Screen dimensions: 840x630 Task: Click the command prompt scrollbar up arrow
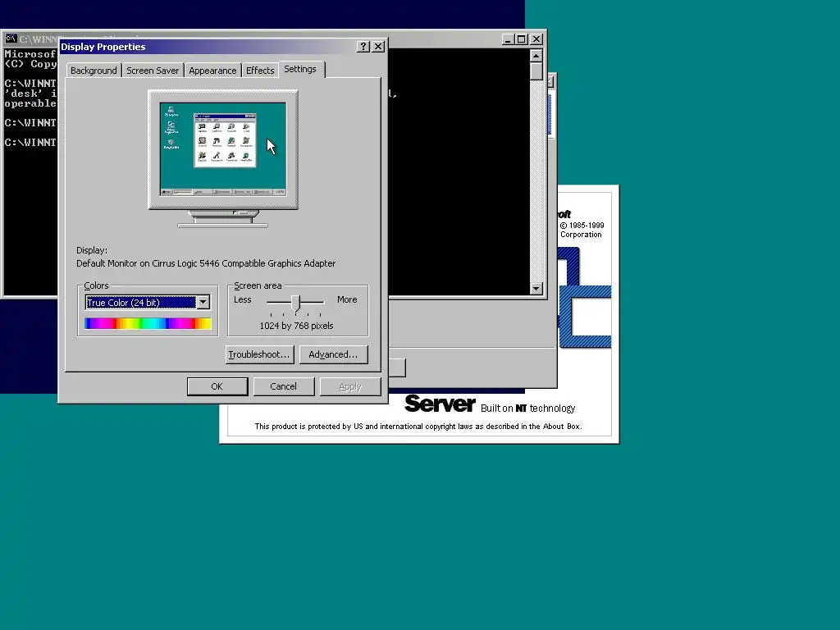tap(536, 56)
